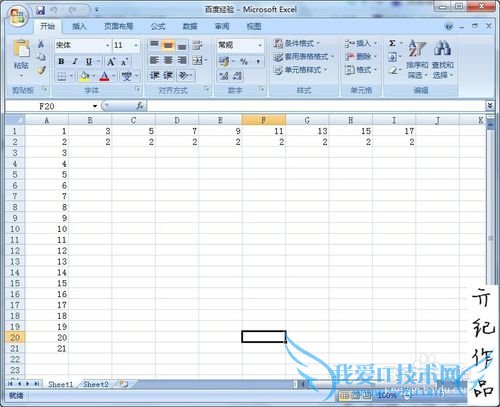Switch to the 数据 ribbon tab
Viewport: 500px width, 407px height.
(x=190, y=26)
